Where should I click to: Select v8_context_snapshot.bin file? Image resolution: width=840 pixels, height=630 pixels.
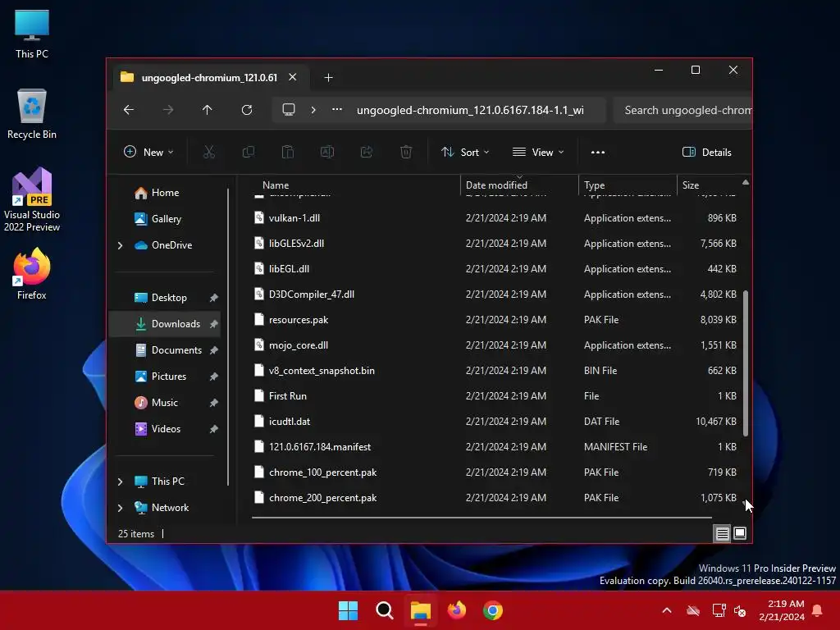(496, 371)
